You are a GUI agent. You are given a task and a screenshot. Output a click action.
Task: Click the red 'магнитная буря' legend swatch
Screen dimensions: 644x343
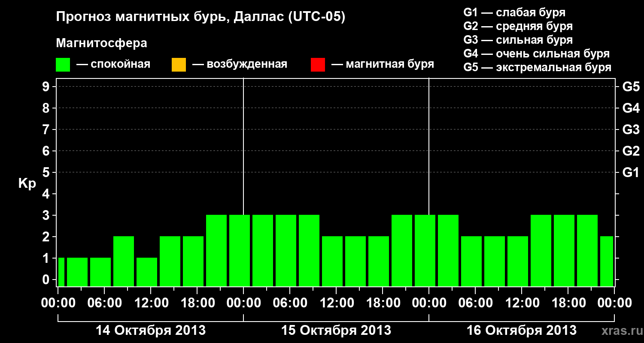318,65
